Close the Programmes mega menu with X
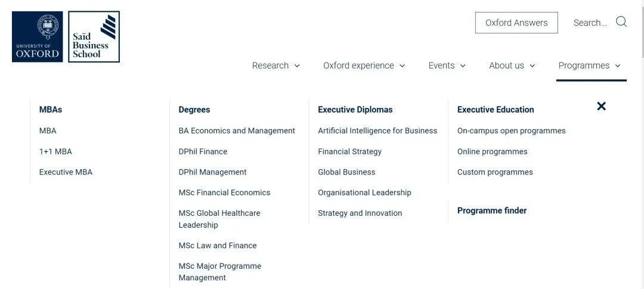644x289 pixels. click(601, 106)
